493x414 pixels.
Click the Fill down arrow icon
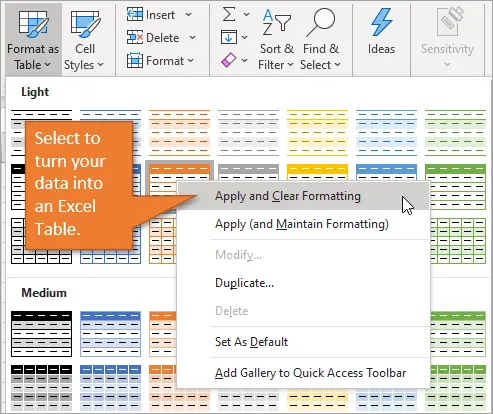229,37
